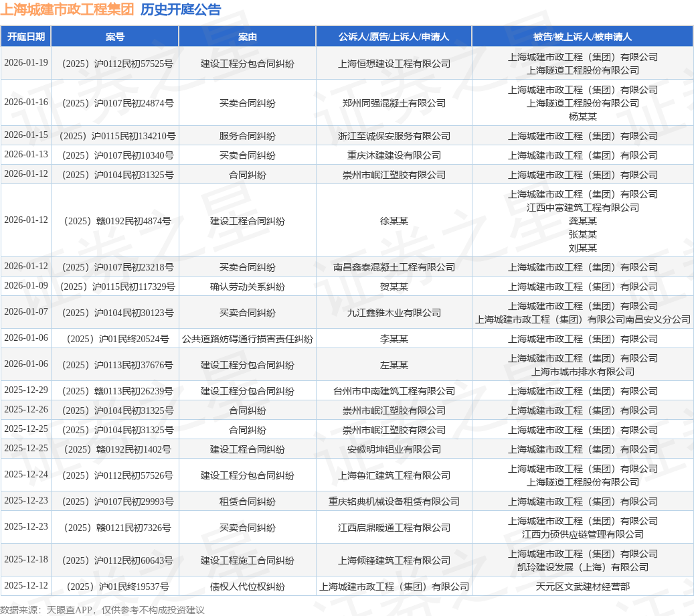Image resolution: width=694 pixels, height=616 pixels.
Task: Click case number （2025）沪0112民初57525号
Action: click(117, 63)
